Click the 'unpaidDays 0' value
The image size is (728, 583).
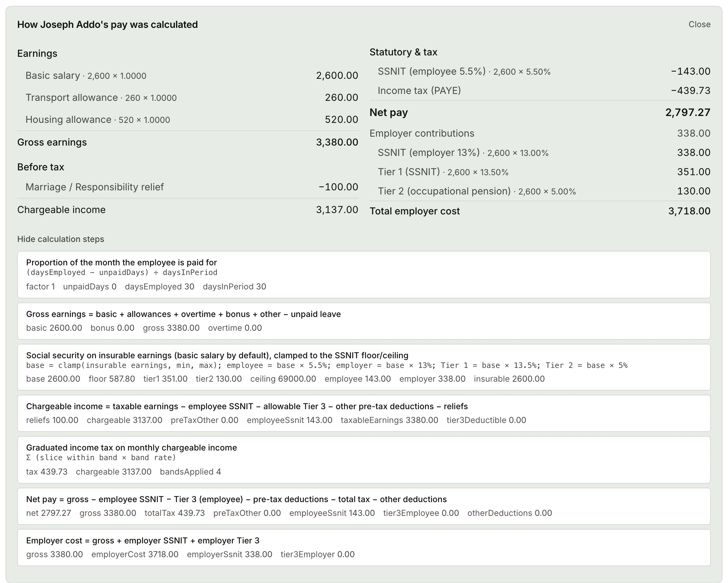click(x=90, y=287)
